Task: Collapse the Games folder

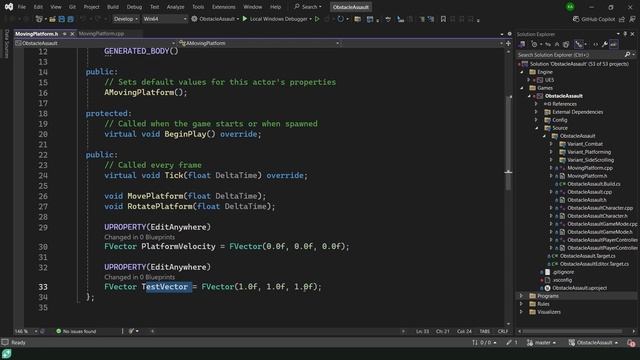Action: tap(522, 88)
